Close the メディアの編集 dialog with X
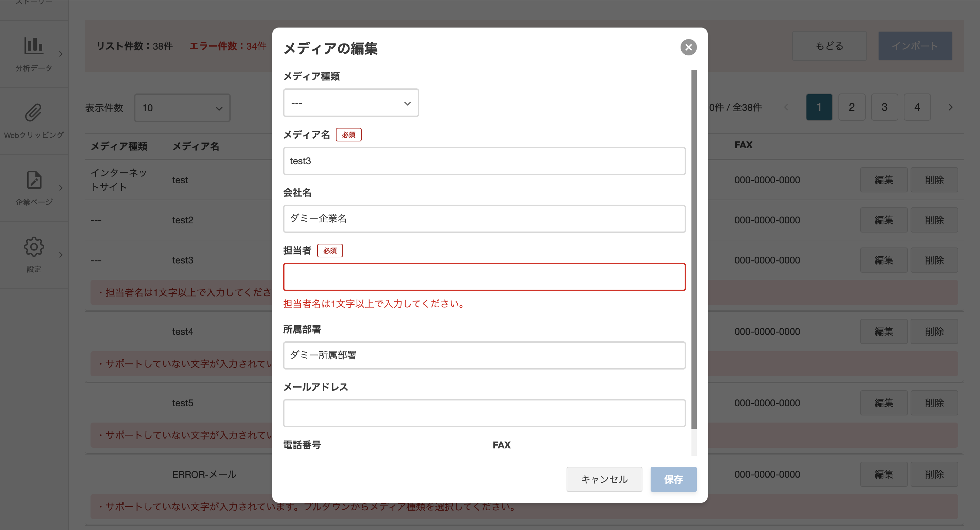 (x=688, y=48)
